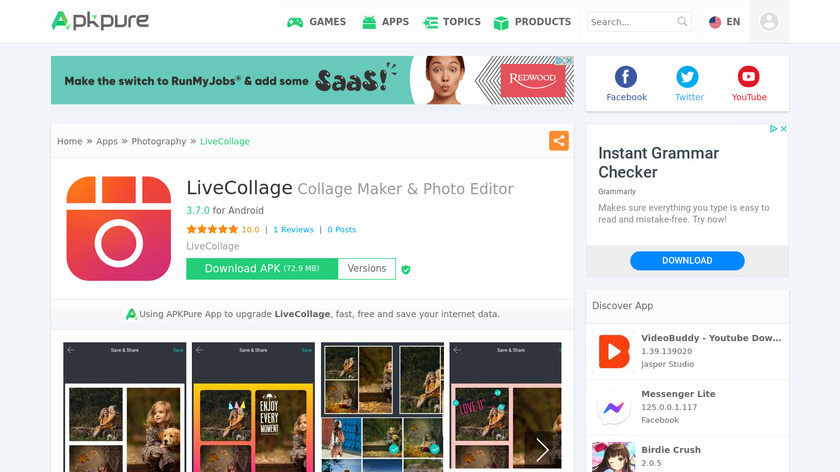Open the Facebook social icon
This screenshot has width=840, height=472.
click(626, 77)
